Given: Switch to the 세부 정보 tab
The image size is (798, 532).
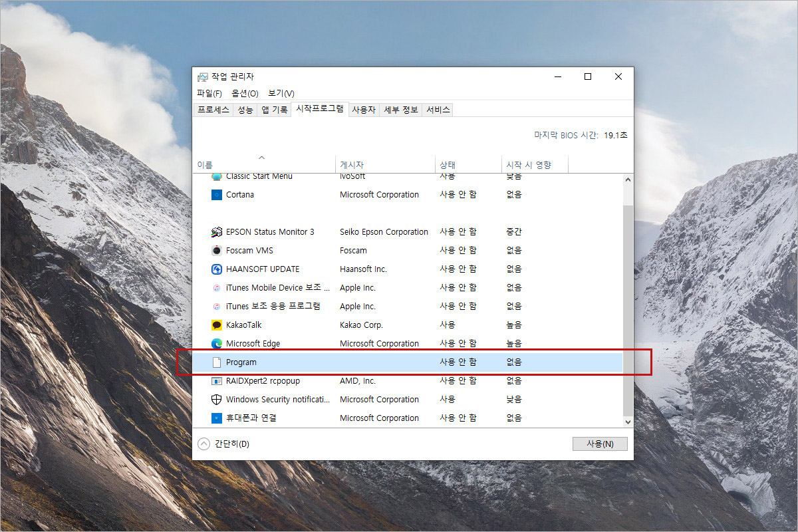Looking at the screenshot, I should pos(401,110).
